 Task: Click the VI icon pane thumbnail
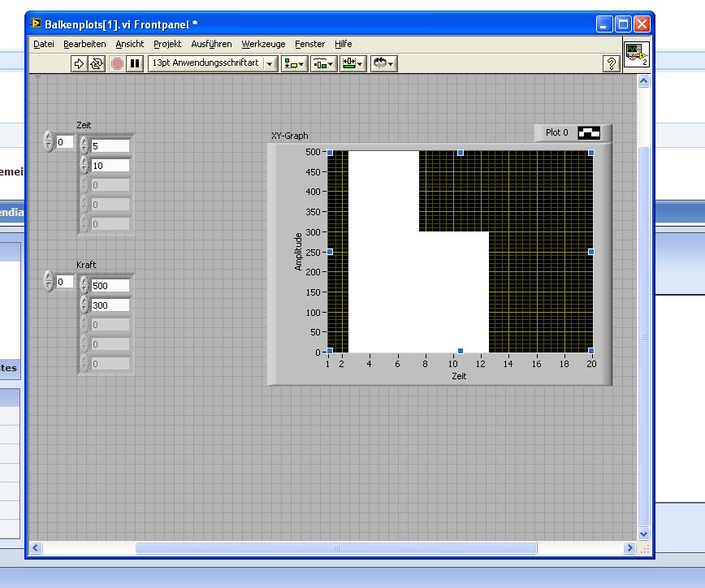pos(637,54)
